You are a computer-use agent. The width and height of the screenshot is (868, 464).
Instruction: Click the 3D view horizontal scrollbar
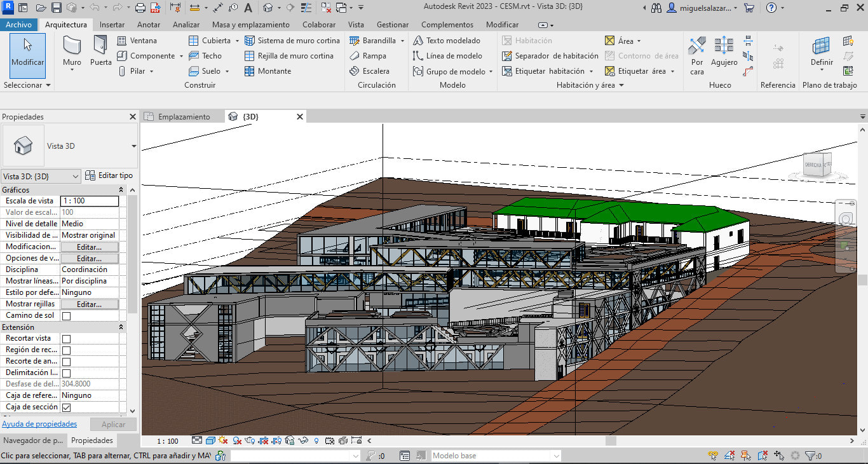(x=611, y=440)
